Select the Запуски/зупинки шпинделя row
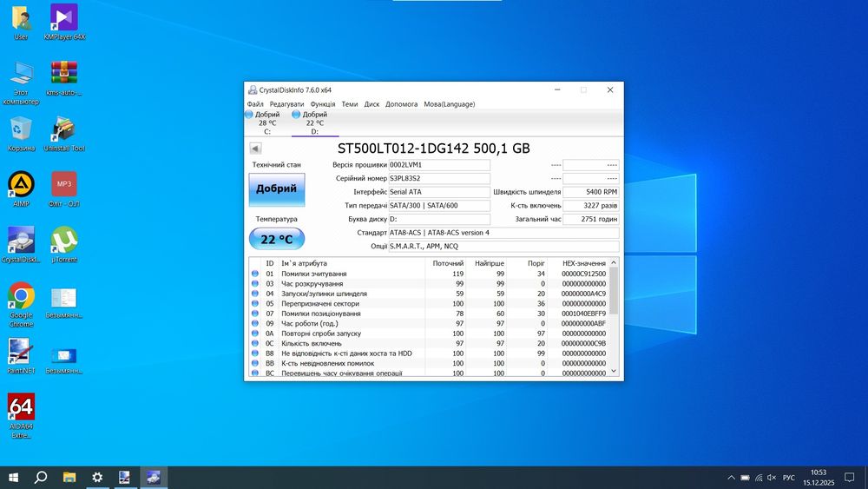 429,294
